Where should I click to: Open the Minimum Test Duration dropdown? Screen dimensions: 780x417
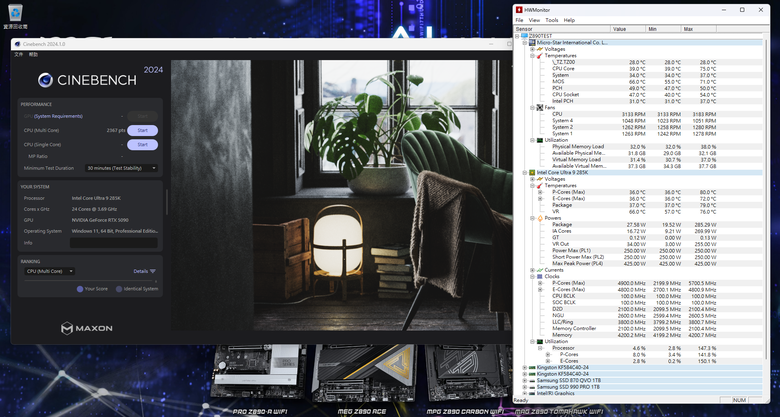[121, 168]
